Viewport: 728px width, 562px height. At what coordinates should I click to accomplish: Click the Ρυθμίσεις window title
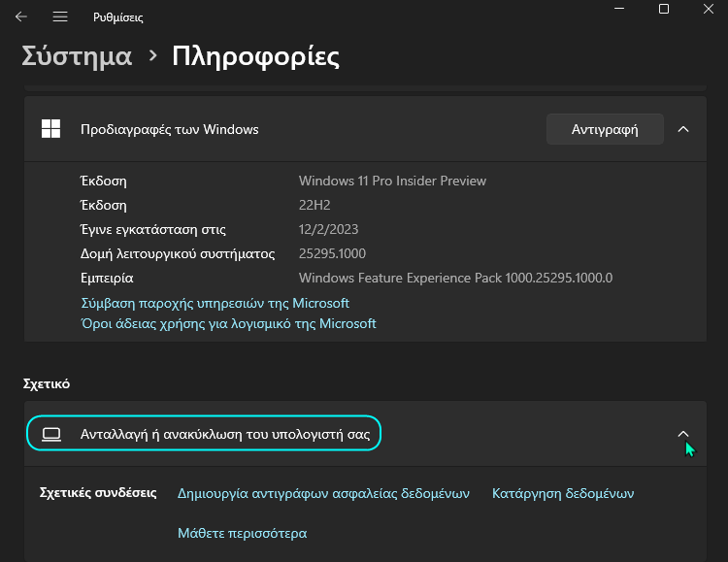[x=117, y=17]
